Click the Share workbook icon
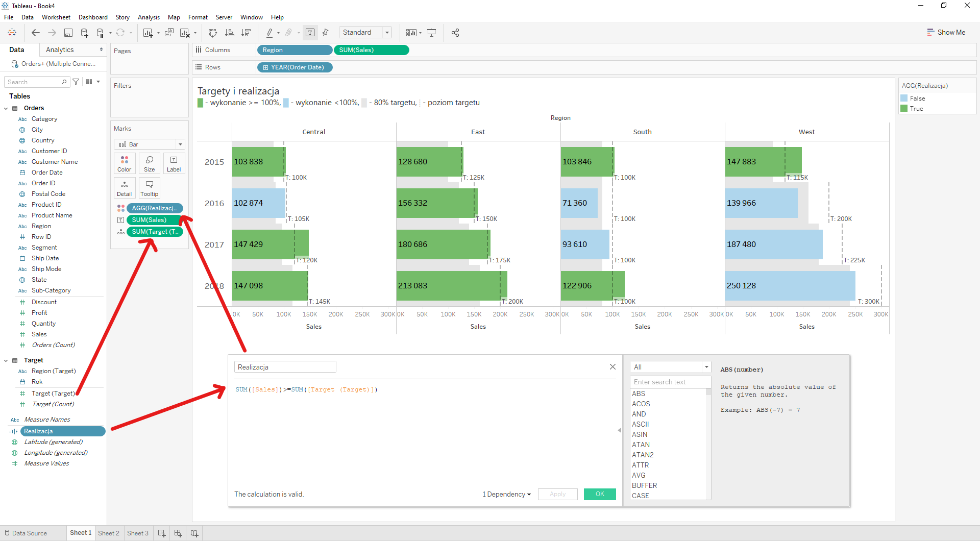The image size is (980, 541). click(x=455, y=33)
